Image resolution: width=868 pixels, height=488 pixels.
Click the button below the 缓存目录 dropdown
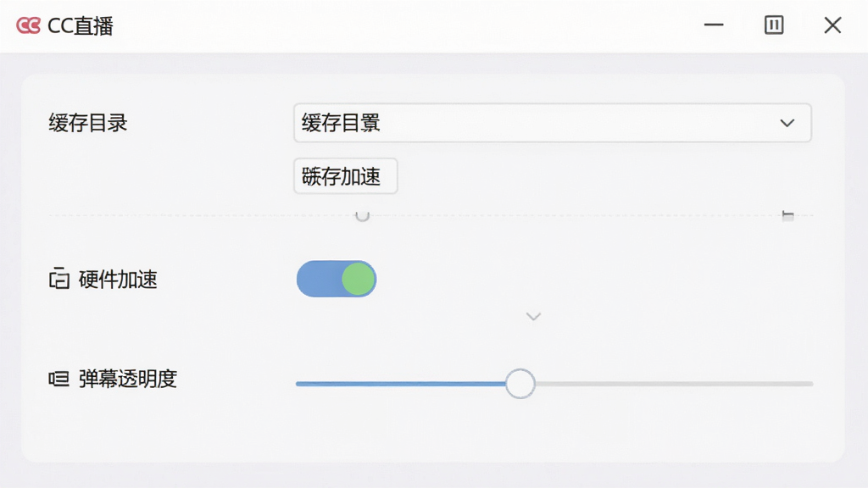pos(346,176)
